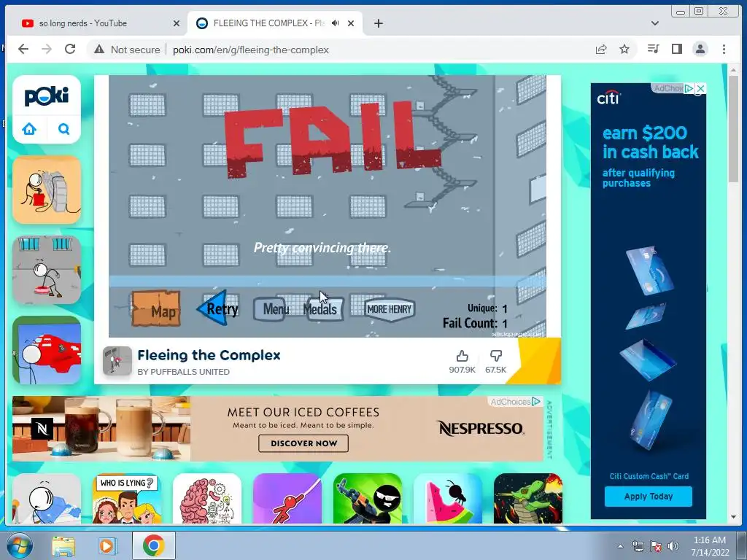The image size is (747, 560).
Task: Click the MORE HENRY button
Action: coord(390,309)
